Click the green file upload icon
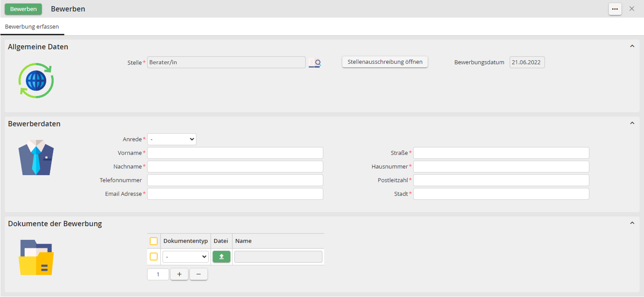 coord(221,257)
